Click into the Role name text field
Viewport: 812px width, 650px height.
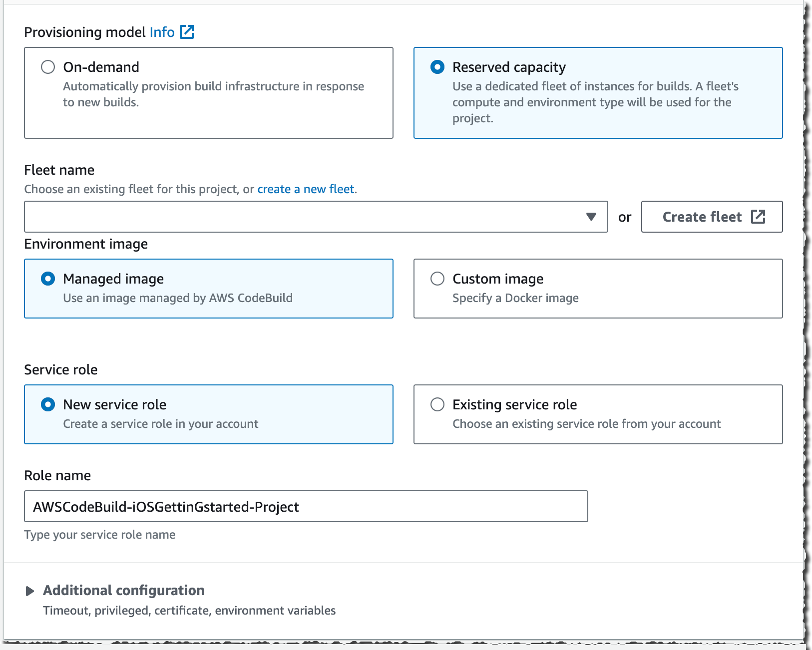306,506
